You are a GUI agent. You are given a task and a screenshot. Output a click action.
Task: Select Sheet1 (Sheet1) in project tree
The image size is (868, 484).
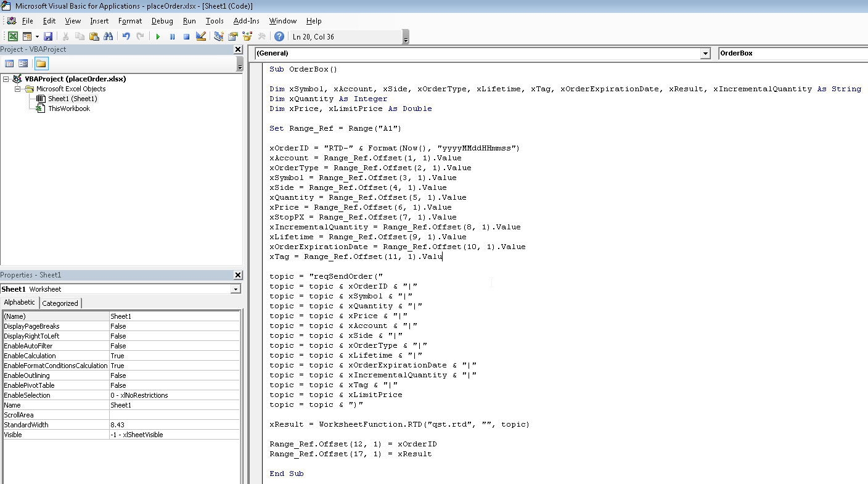(x=72, y=99)
